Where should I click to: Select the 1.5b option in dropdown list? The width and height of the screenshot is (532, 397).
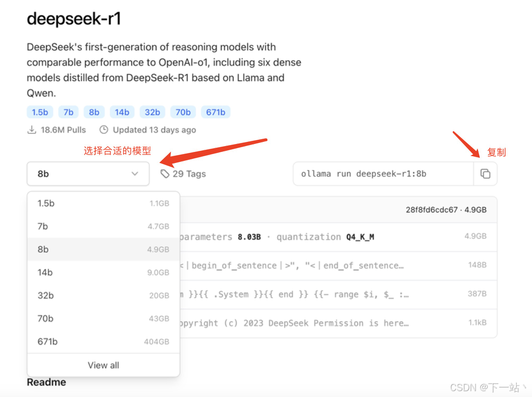[103, 203]
